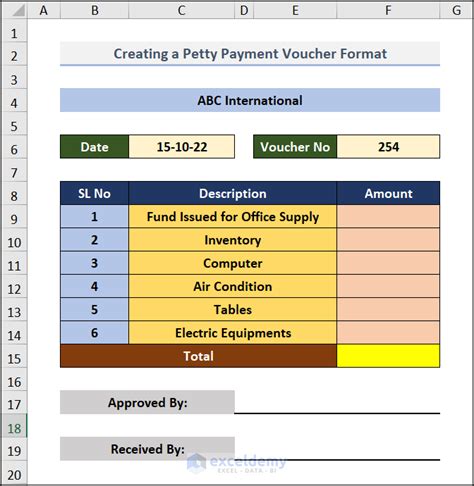Select the Fund Issued for Office Supply cell
474x486 pixels.
click(x=233, y=217)
